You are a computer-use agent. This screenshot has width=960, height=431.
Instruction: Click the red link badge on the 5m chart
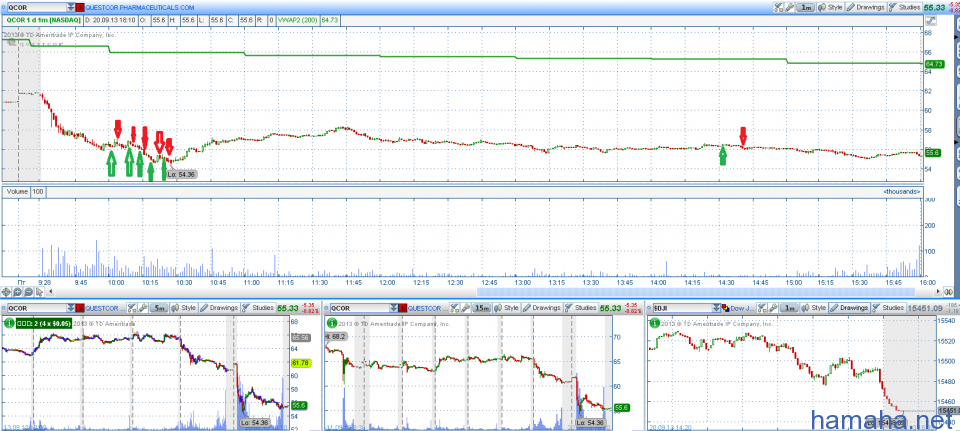tap(80, 308)
